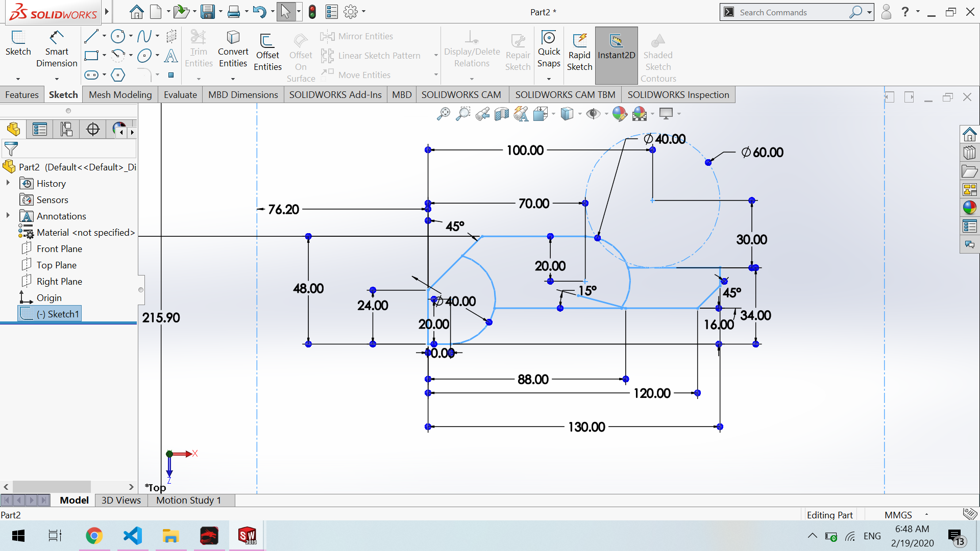980x551 pixels.
Task: Click the Motion Study 1 tab
Action: tap(188, 500)
